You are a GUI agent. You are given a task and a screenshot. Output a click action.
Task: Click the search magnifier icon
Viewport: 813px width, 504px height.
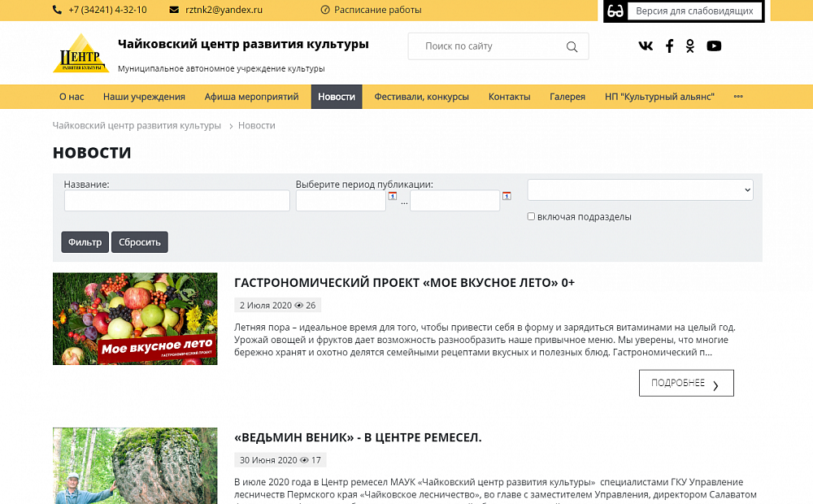(x=573, y=46)
